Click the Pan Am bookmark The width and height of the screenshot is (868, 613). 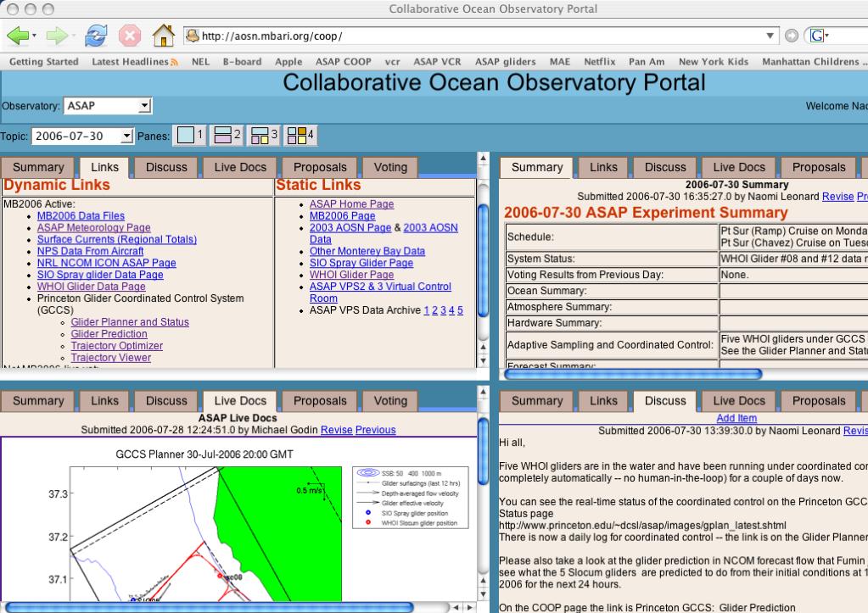[647, 62]
